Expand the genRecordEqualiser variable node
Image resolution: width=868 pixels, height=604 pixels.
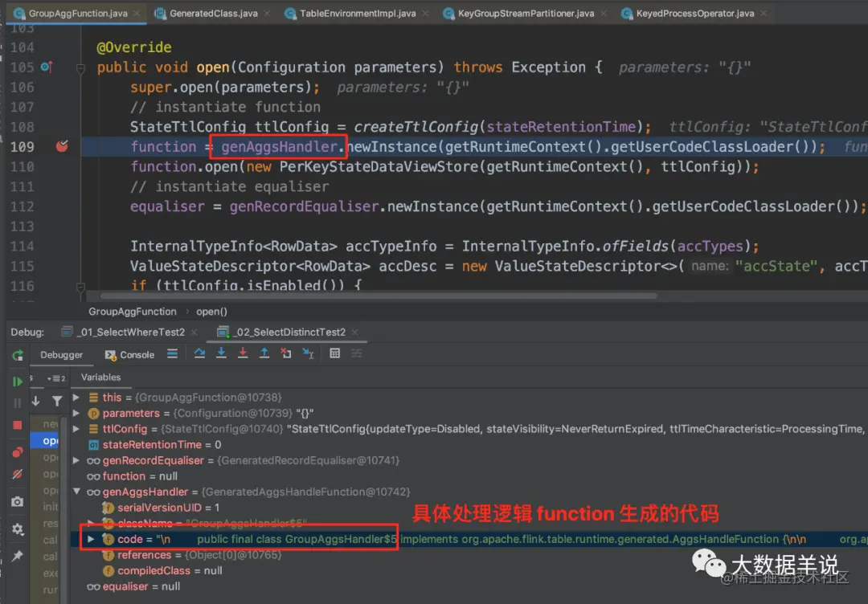coord(76,460)
